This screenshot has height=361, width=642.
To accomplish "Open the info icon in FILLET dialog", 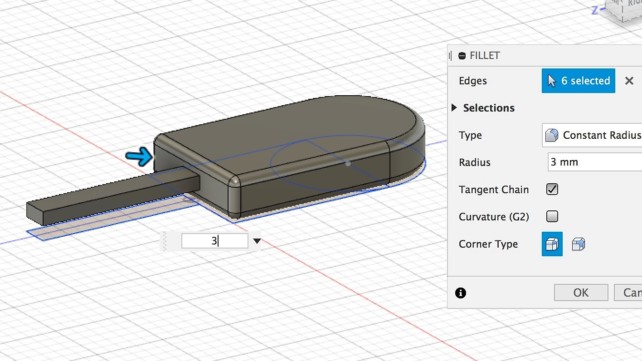I will click(x=461, y=293).
